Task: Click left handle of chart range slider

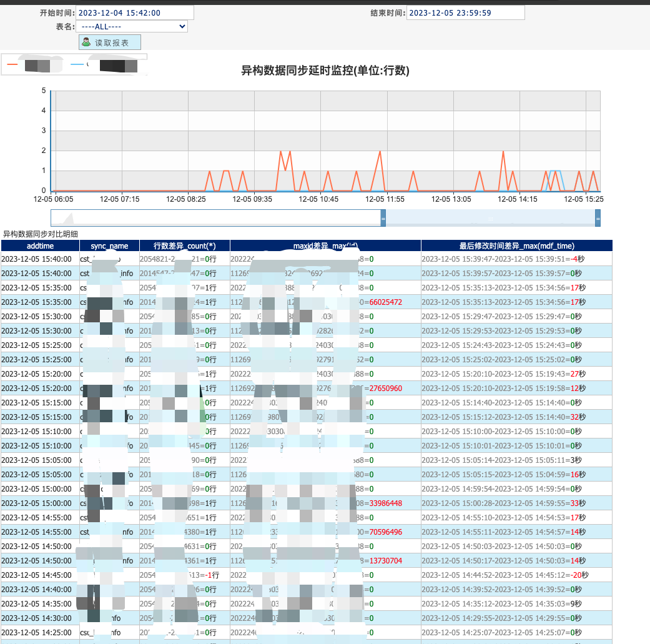Action: 383,218
